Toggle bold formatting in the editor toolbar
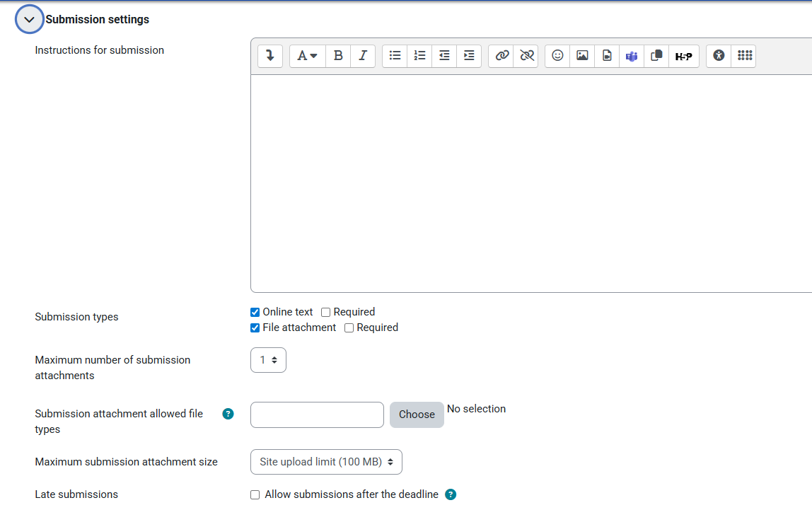The width and height of the screenshot is (812, 510). pos(338,56)
